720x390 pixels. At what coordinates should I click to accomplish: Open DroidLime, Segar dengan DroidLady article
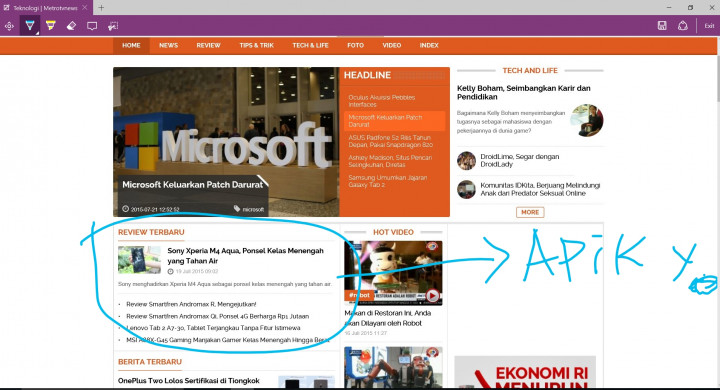519,160
